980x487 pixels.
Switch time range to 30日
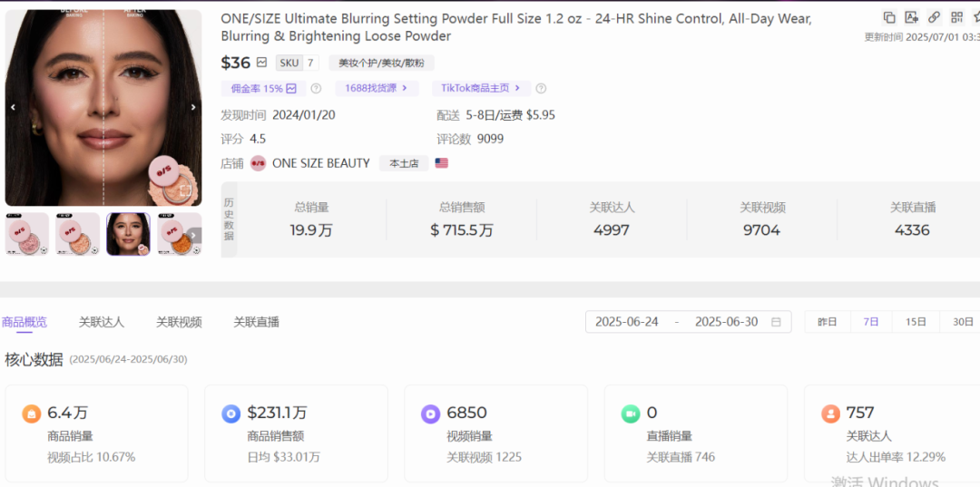pos(963,322)
